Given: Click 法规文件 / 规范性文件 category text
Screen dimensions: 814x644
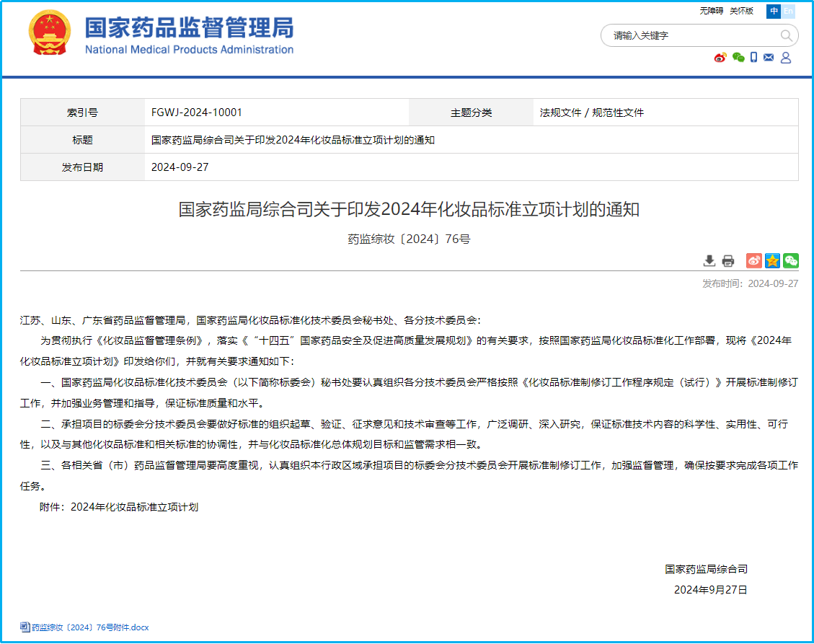Looking at the screenshot, I should click(592, 113).
